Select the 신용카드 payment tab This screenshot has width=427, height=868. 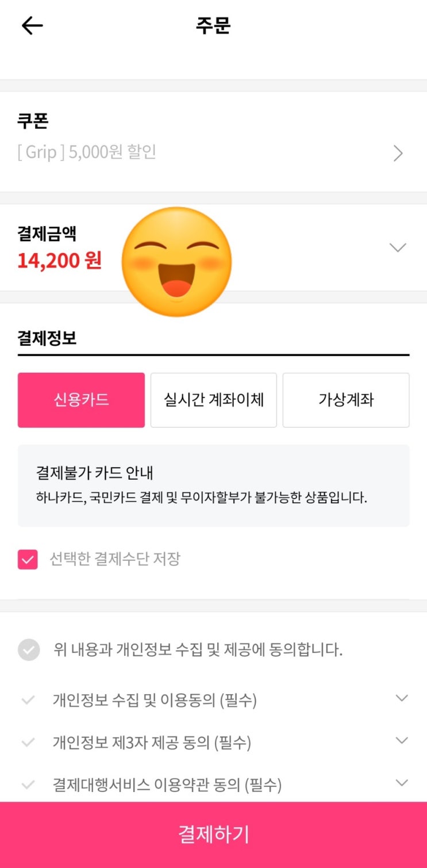[x=81, y=400]
